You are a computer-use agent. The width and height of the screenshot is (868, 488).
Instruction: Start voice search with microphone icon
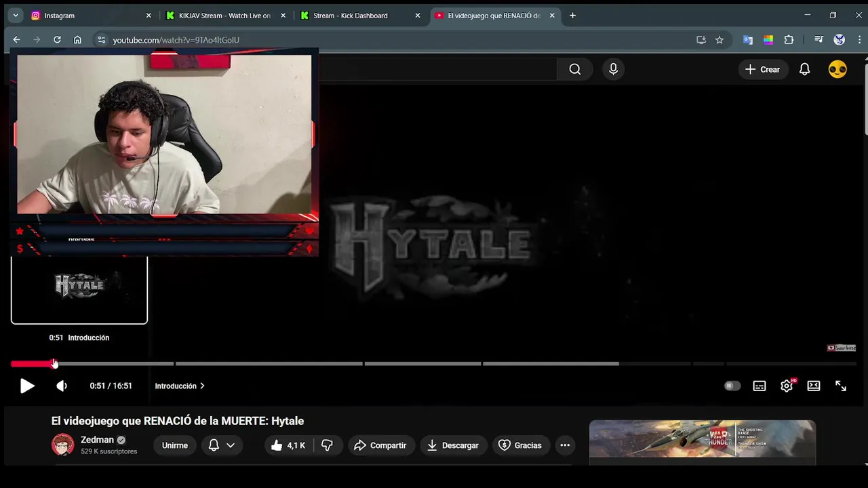point(613,69)
